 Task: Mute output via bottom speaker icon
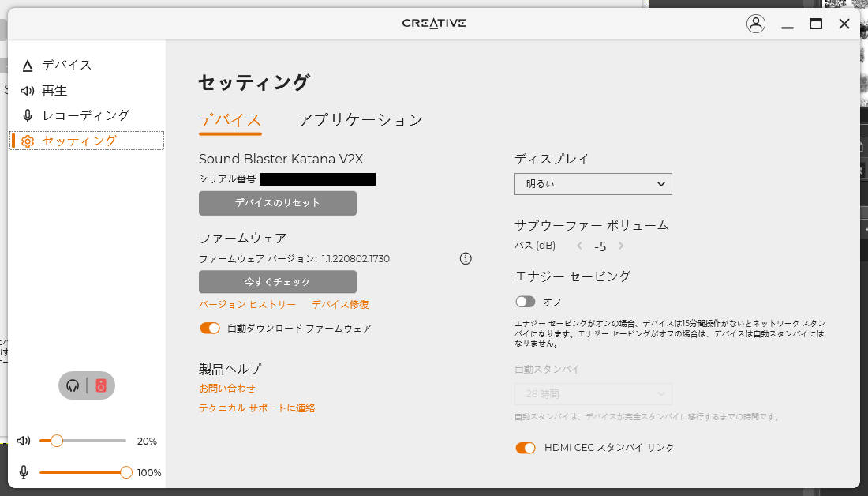click(x=24, y=442)
